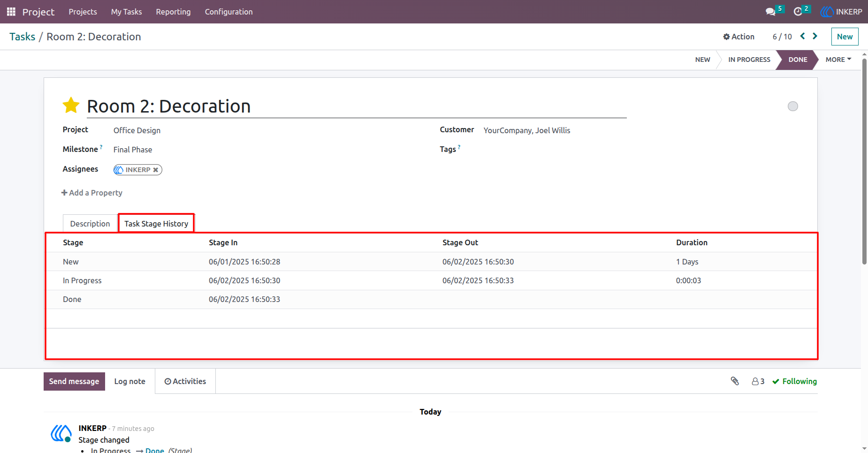Open the Done link in stage change log
The width and height of the screenshot is (868, 453).
tap(154, 450)
